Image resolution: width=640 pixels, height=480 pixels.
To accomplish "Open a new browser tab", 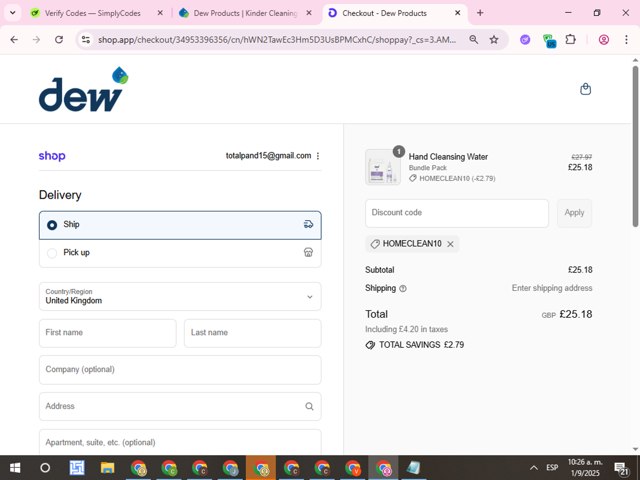I will coord(480,13).
